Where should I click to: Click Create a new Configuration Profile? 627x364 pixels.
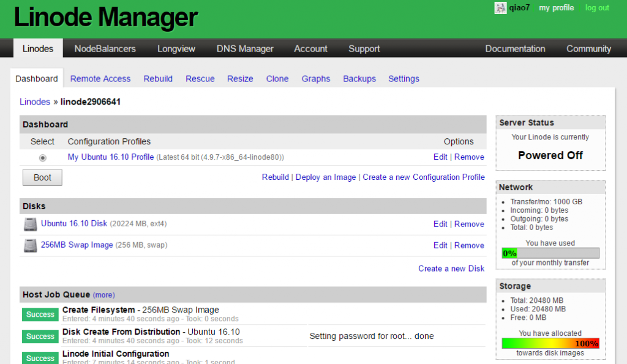coord(424,177)
